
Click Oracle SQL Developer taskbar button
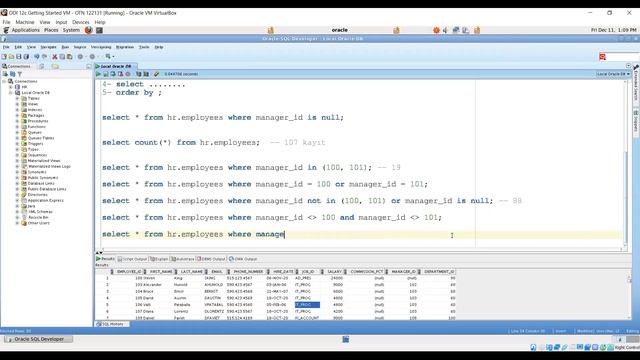38,339
